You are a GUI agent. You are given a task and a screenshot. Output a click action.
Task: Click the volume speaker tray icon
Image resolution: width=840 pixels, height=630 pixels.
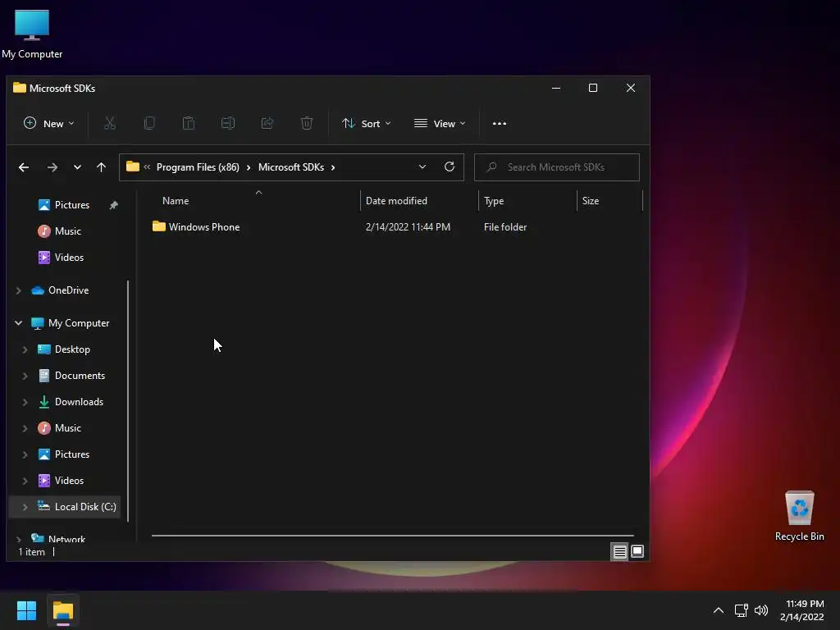point(760,610)
